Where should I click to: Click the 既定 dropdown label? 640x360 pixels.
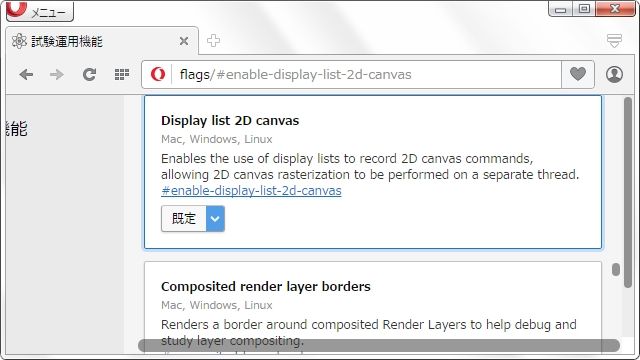pyautogui.click(x=184, y=219)
